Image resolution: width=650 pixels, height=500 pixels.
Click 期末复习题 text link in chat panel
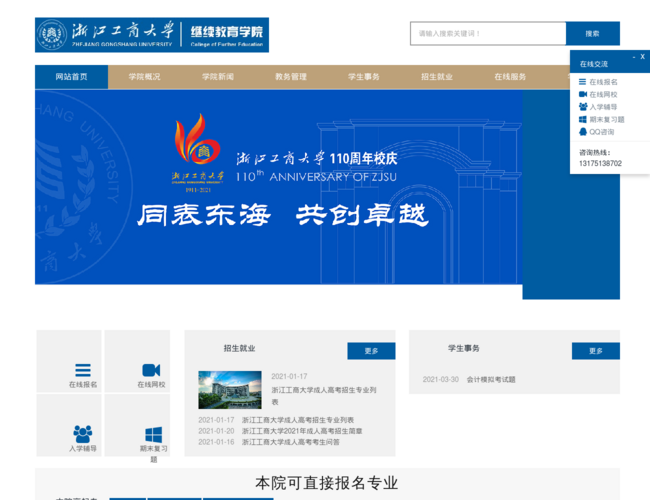tap(607, 119)
